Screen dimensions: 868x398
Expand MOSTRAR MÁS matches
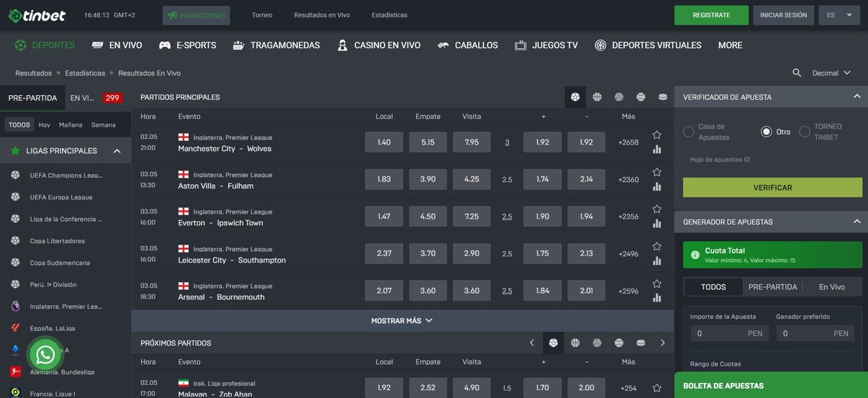[x=402, y=320]
